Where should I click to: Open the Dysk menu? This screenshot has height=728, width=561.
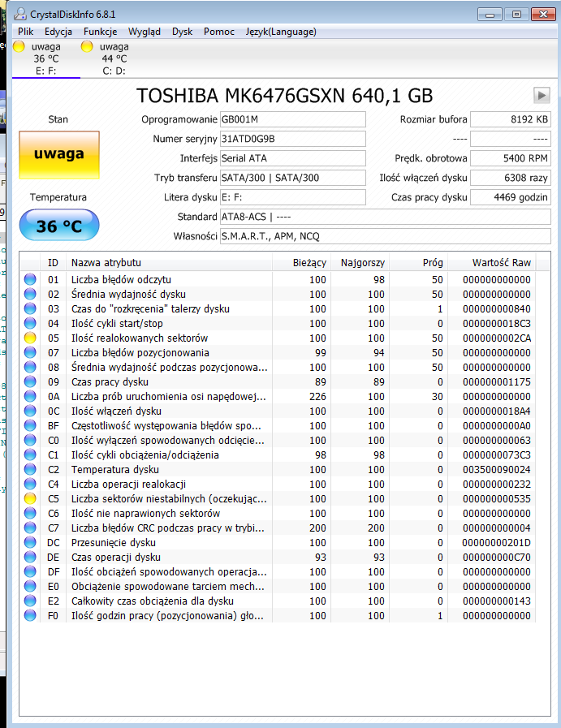click(x=182, y=32)
